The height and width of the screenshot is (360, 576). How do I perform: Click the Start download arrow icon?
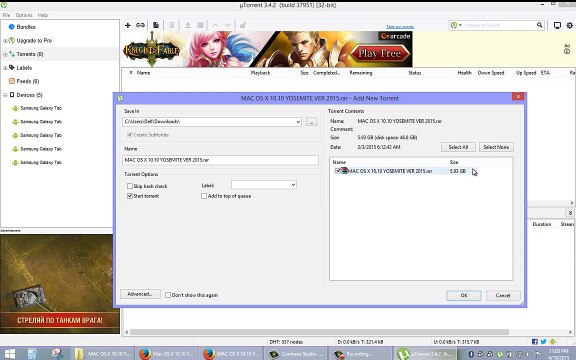188,25
